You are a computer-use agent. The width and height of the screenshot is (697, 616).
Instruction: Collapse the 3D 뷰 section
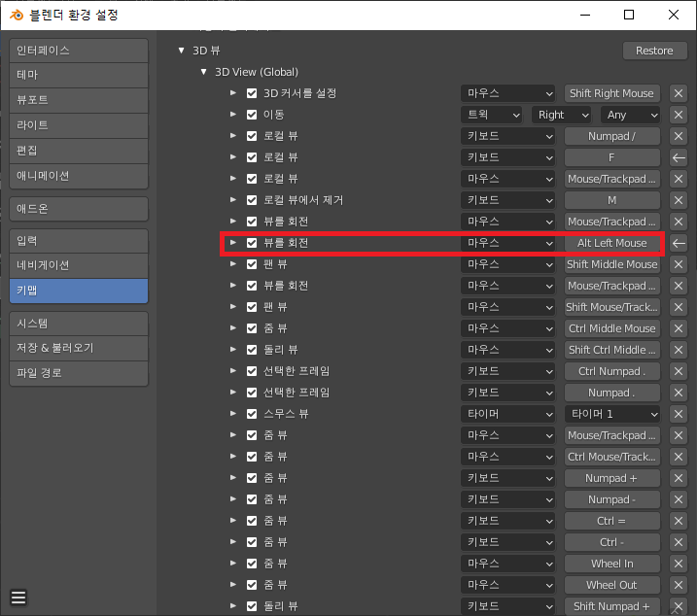[x=182, y=51]
